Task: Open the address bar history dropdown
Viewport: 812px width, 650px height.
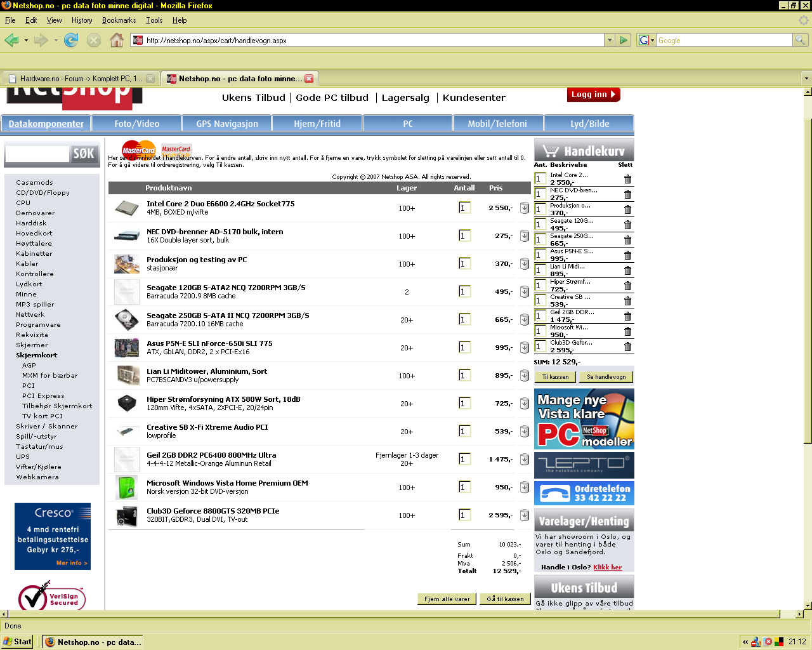Action: click(610, 40)
